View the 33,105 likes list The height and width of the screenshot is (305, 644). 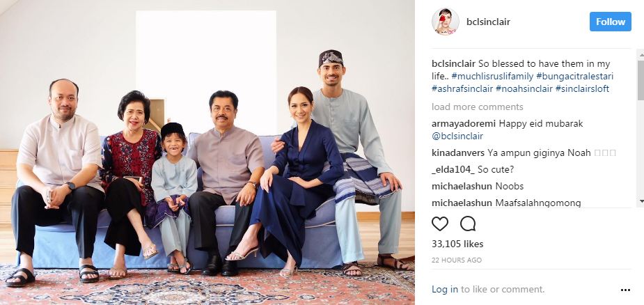(x=457, y=244)
